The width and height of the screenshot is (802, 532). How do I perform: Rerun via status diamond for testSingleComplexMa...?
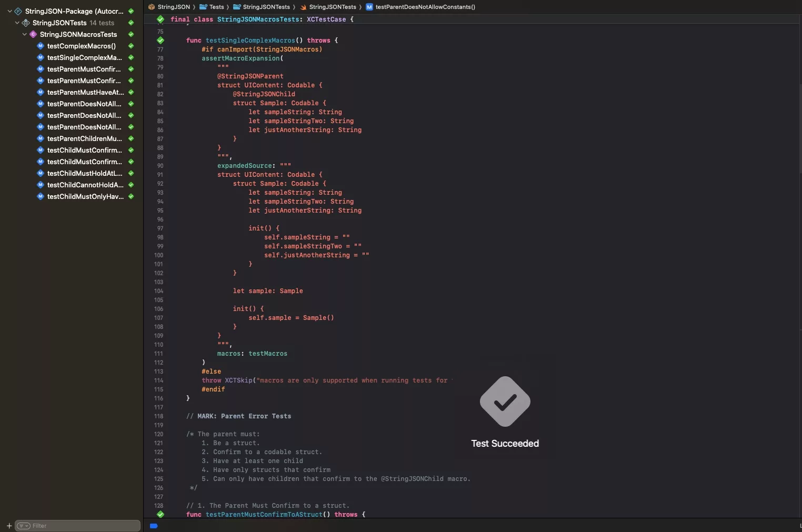131,57
